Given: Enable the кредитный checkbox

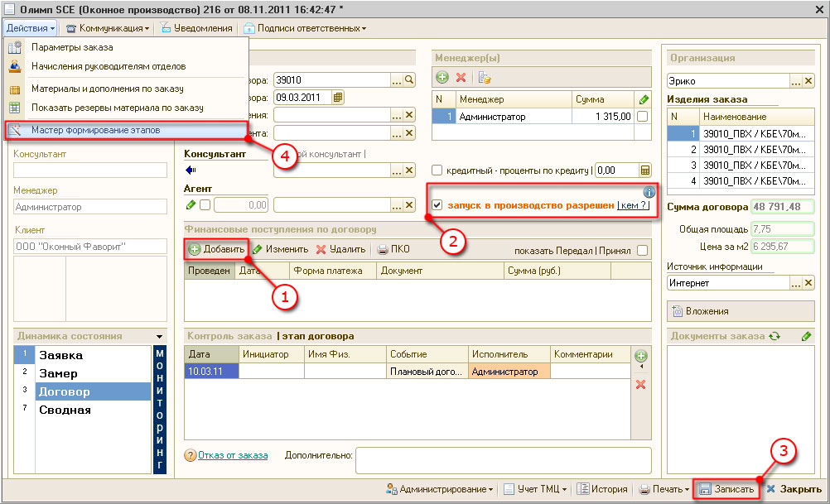Looking at the screenshot, I should pyautogui.click(x=437, y=170).
